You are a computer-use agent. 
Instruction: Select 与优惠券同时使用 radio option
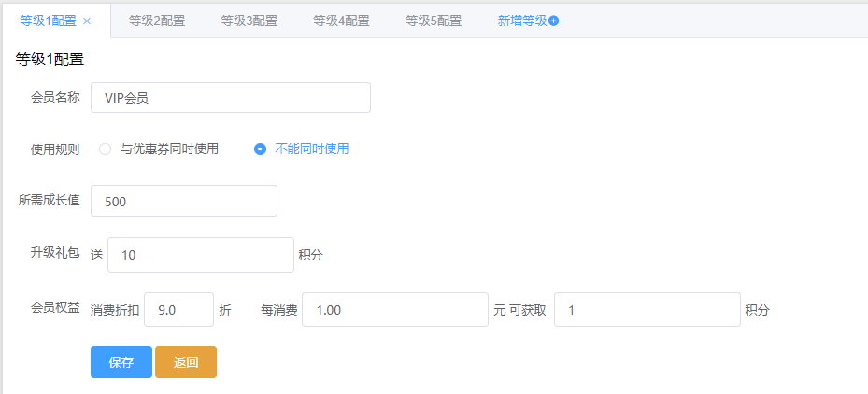click(x=106, y=148)
